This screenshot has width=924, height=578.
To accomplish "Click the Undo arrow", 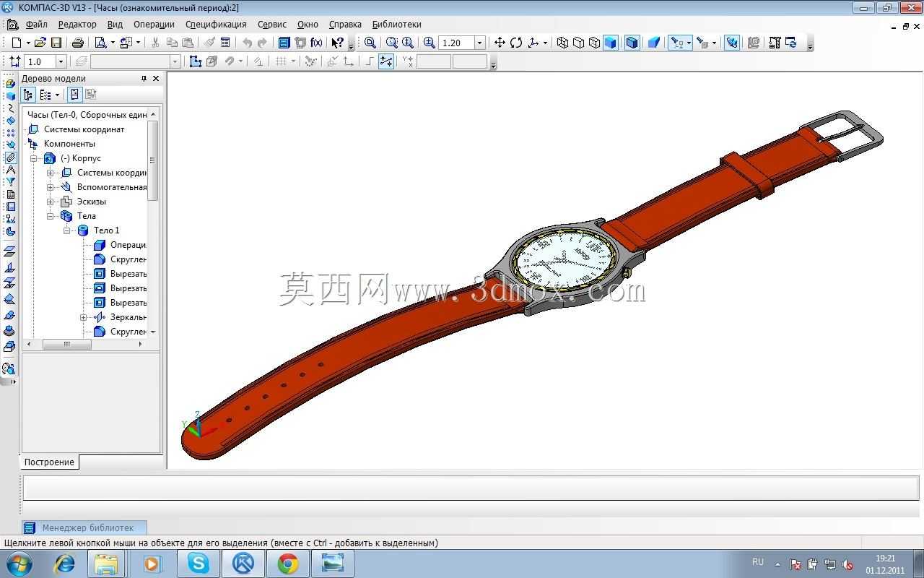I will [x=247, y=43].
